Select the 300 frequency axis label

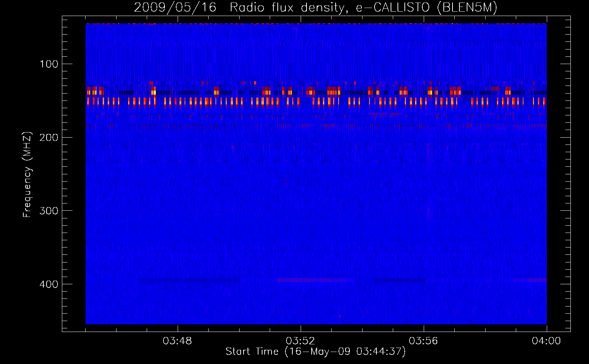(x=49, y=211)
